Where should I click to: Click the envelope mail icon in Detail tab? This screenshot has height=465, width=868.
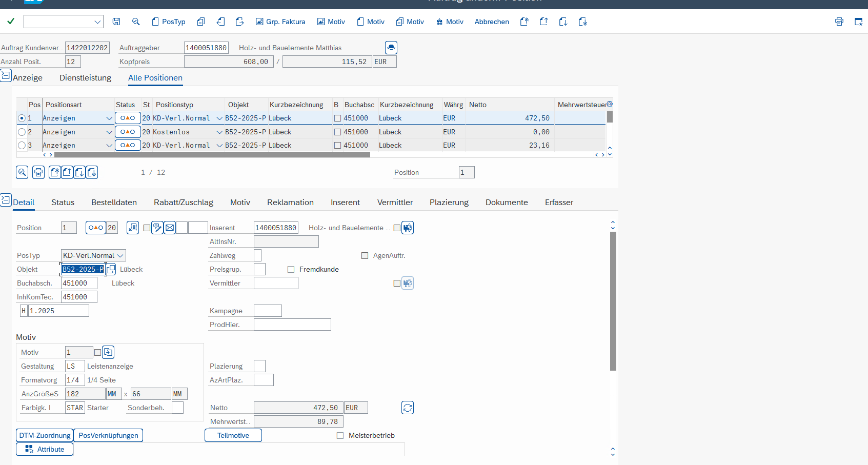pyautogui.click(x=170, y=228)
